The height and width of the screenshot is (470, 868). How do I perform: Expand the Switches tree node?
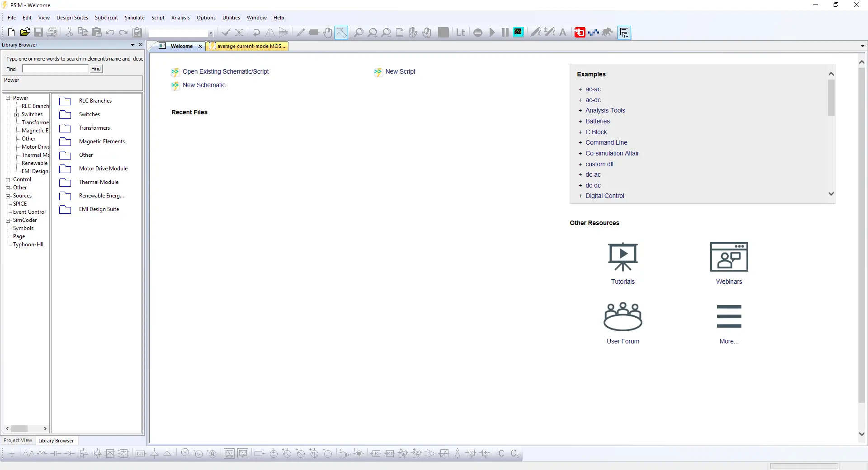[17, 115]
